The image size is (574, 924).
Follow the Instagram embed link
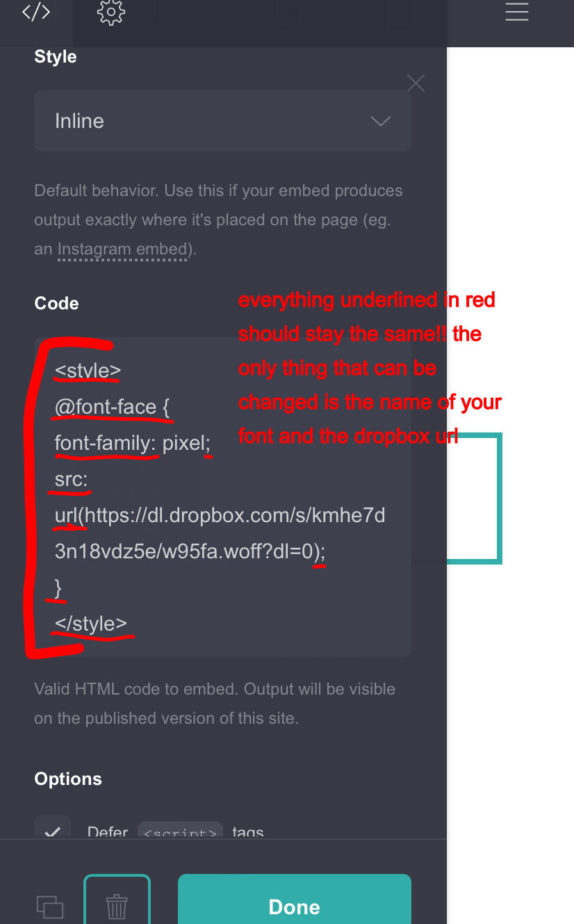(122, 249)
